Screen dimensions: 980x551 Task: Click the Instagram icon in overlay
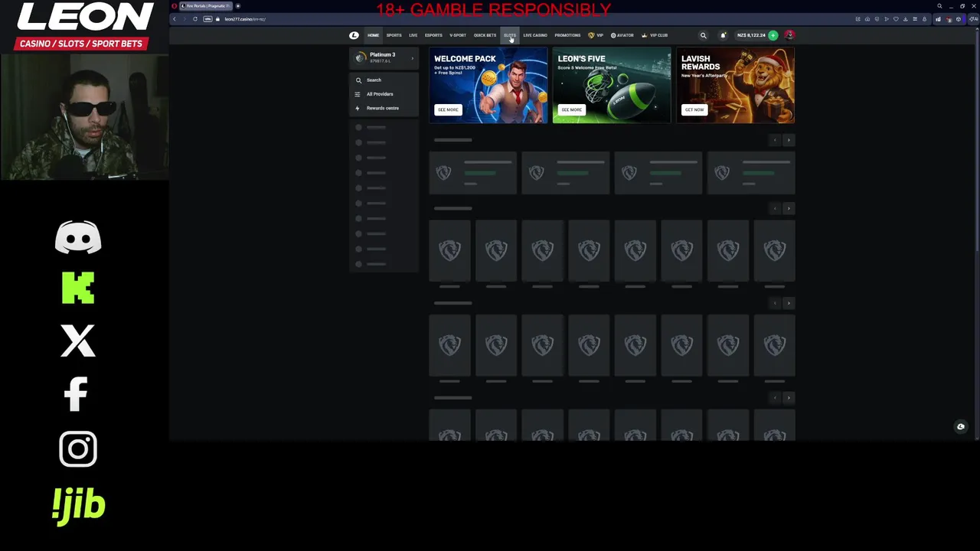[x=78, y=449]
